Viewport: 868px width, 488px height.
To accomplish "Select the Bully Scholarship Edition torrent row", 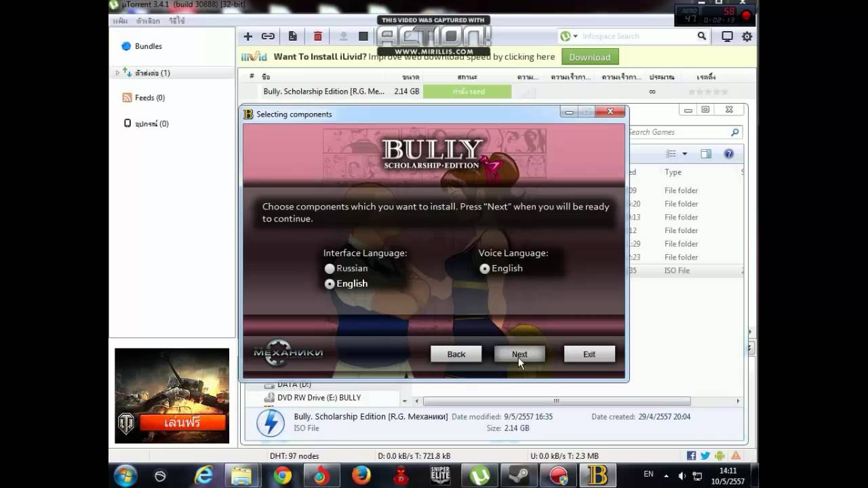I will [495, 91].
